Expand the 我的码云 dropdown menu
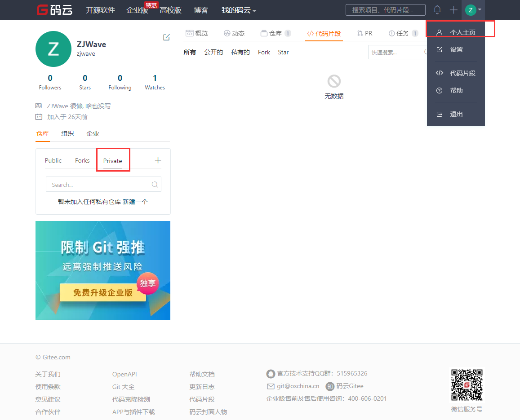This screenshot has width=520, height=420. pos(239,10)
